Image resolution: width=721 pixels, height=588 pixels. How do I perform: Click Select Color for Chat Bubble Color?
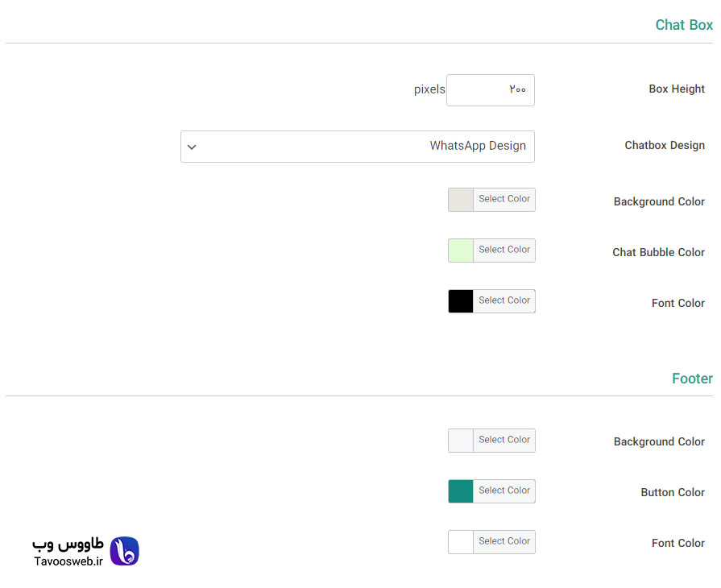click(504, 251)
